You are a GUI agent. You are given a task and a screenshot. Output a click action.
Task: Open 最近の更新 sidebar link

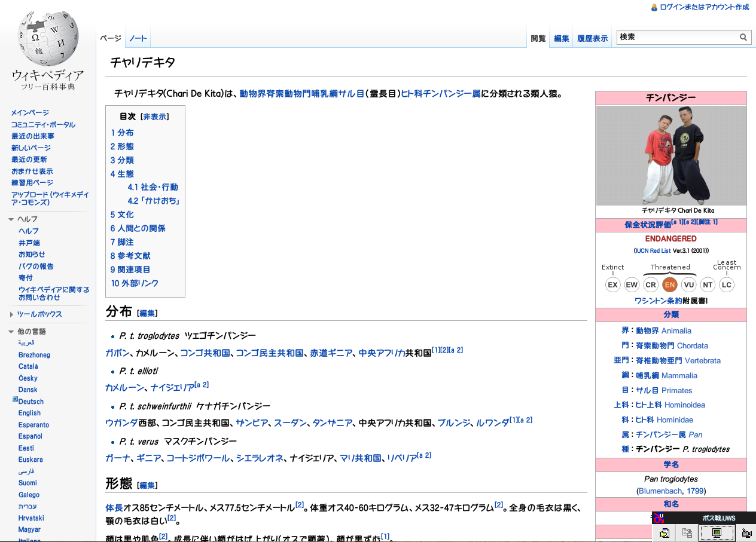pos(29,160)
